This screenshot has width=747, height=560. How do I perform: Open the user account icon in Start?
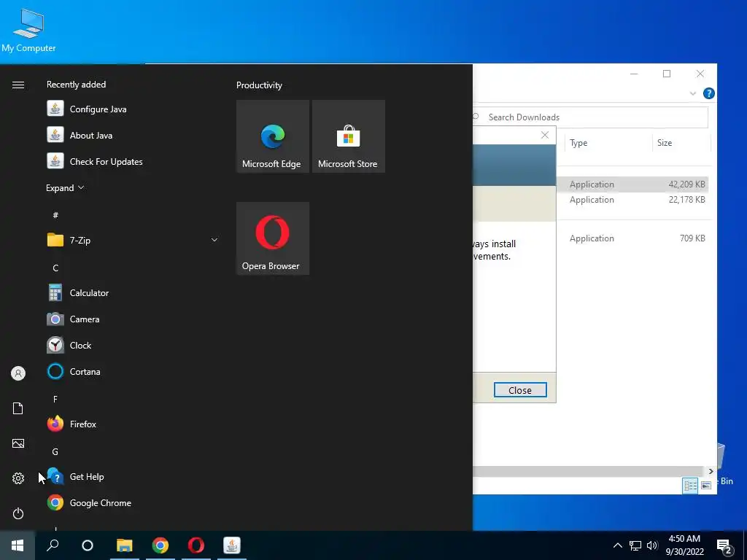(x=18, y=373)
